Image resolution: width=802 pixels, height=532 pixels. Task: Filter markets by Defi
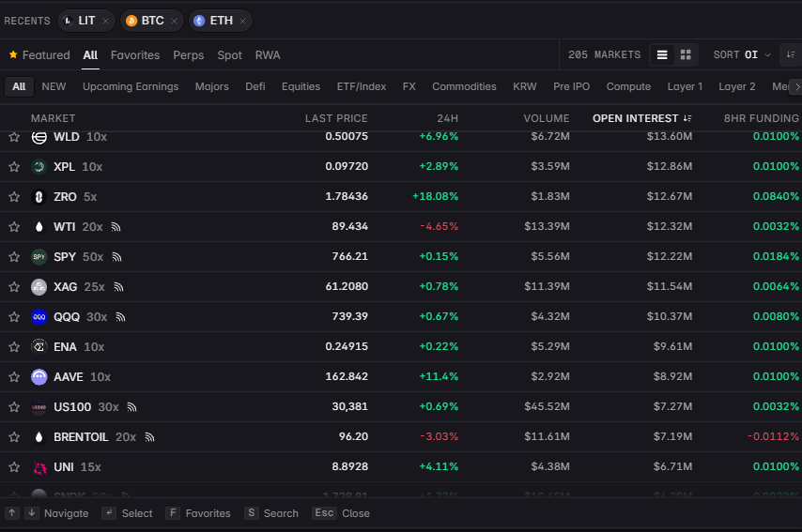[255, 87]
